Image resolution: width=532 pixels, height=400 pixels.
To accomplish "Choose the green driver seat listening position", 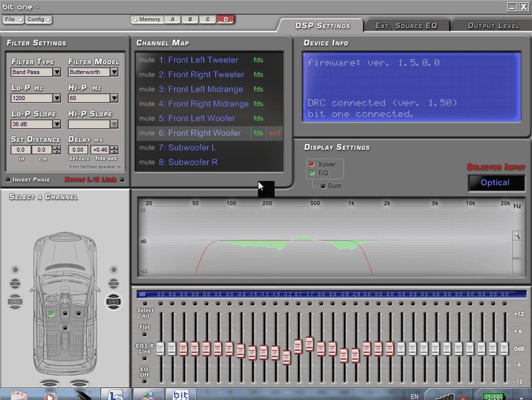I will coord(51,313).
